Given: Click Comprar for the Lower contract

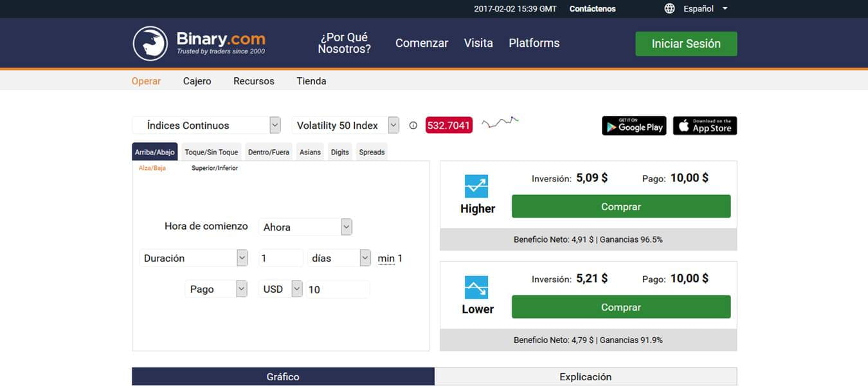Looking at the screenshot, I should click(x=621, y=307).
